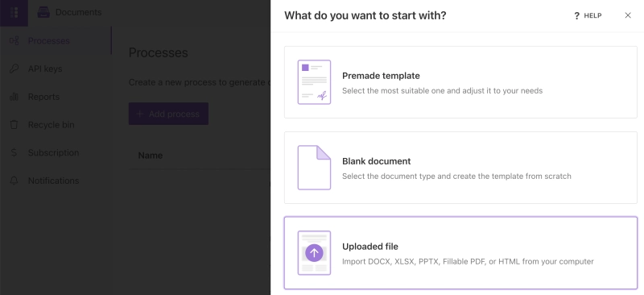
Task: Choose the Premade template option
Action: pos(460,82)
